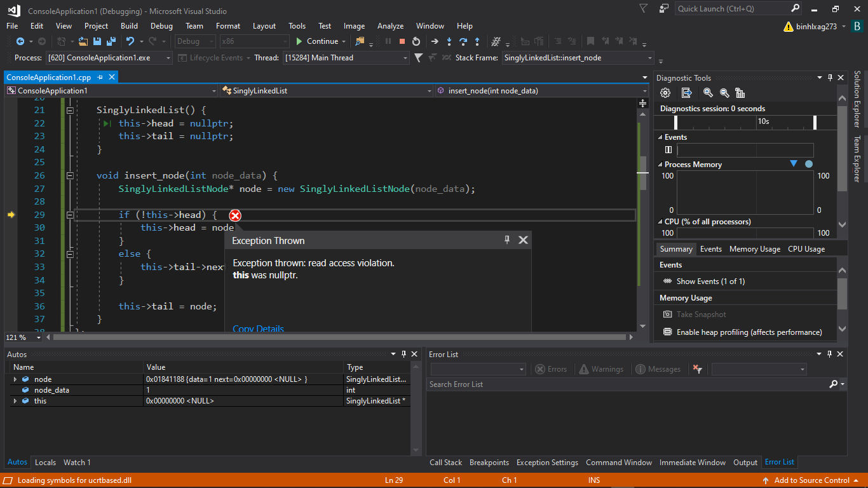Click the red exception error icon

pos(235,215)
